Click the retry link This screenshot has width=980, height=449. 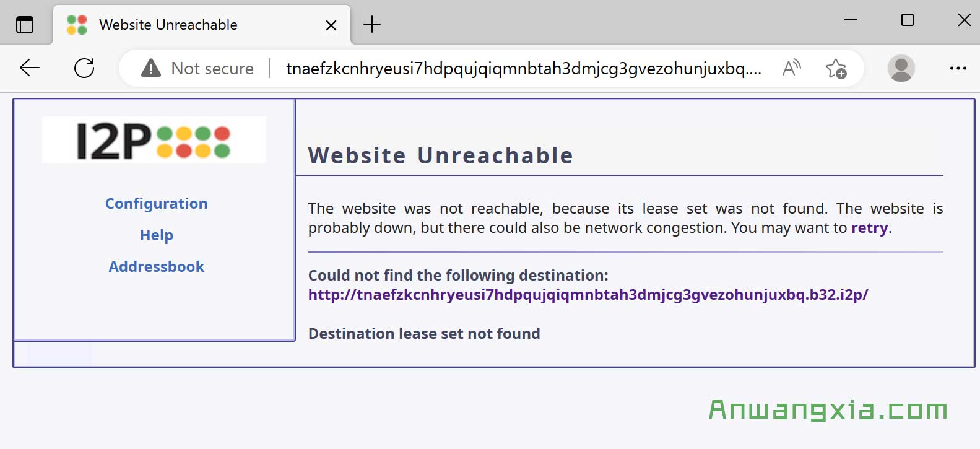pos(870,228)
